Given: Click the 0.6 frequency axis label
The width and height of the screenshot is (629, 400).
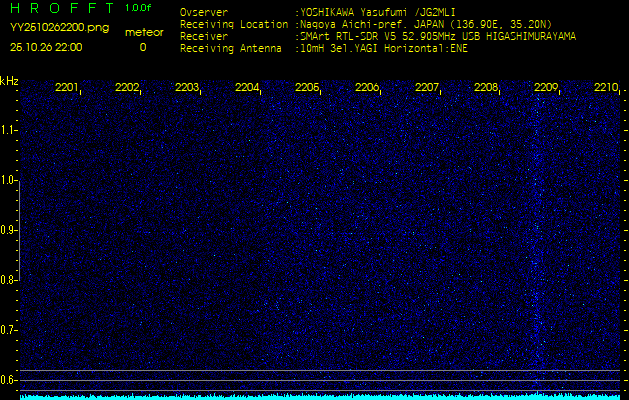Looking at the screenshot, I should 9,379.
